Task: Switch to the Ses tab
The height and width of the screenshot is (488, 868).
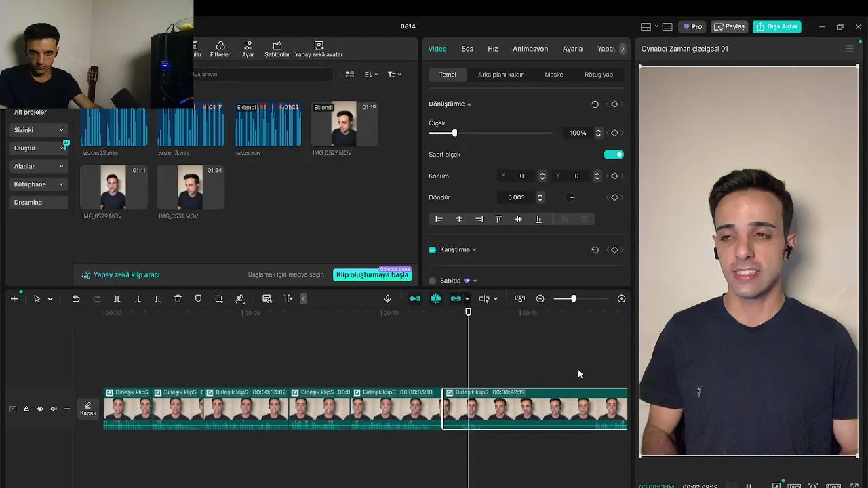Action: tap(467, 49)
